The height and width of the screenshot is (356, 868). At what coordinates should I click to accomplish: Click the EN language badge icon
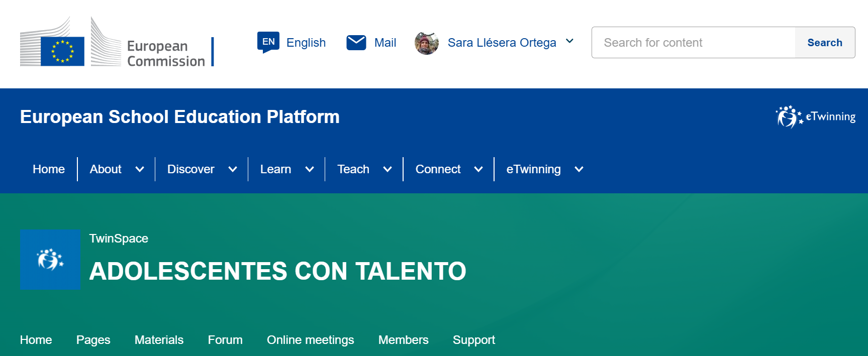point(268,42)
